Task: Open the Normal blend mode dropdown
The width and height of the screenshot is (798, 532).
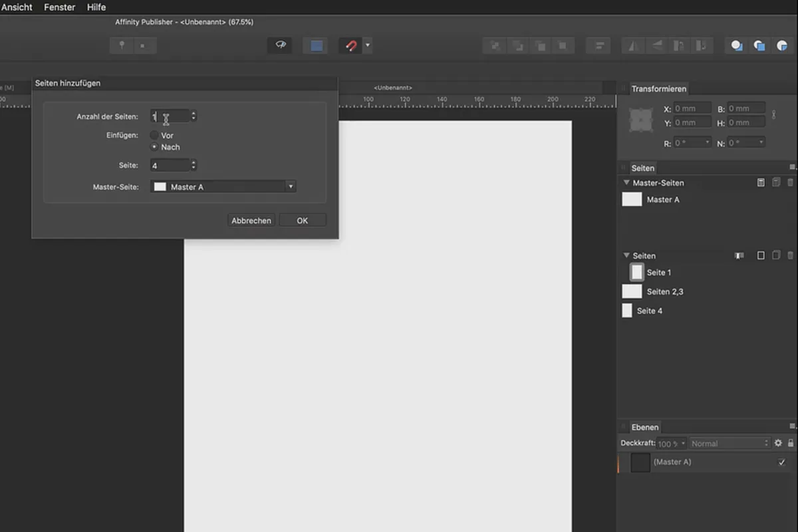Action: pos(730,444)
